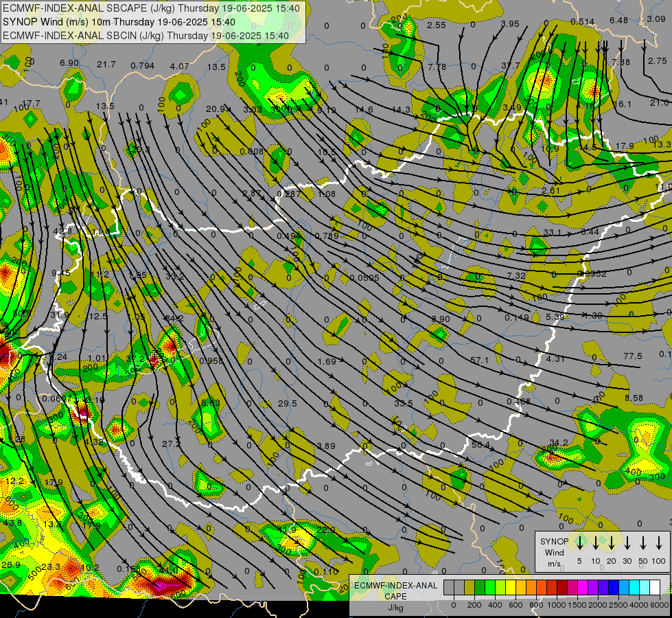Click the map value '8.58'
The image size is (672, 618).
(x=634, y=398)
